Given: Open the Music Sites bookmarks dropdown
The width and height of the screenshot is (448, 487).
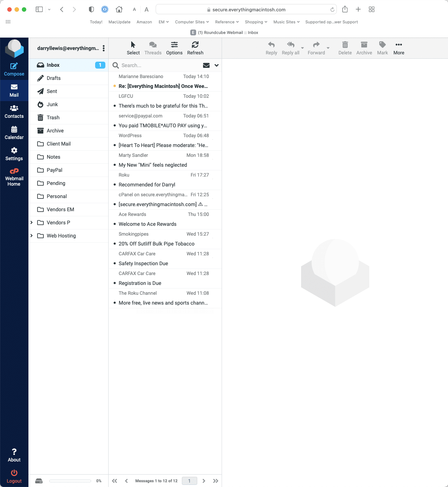Looking at the screenshot, I should (x=287, y=22).
